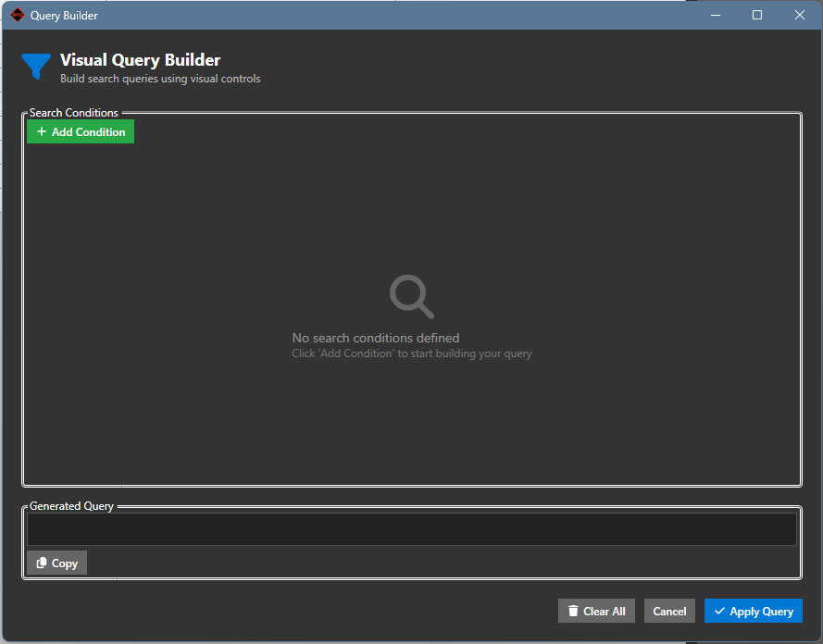Click the 'Search Conditions' group label
This screenshot has width=823, height=644.
pos(73,113)
